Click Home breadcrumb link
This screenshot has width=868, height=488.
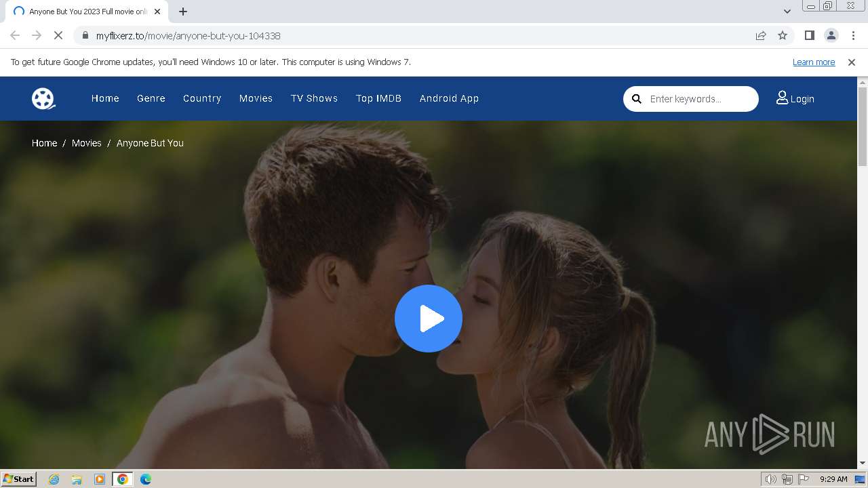[x=44, y=143]
